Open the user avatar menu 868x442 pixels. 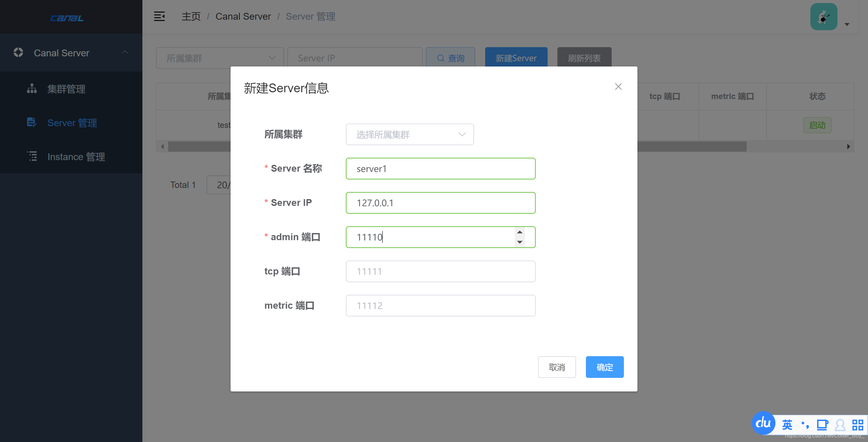[824, 17]
